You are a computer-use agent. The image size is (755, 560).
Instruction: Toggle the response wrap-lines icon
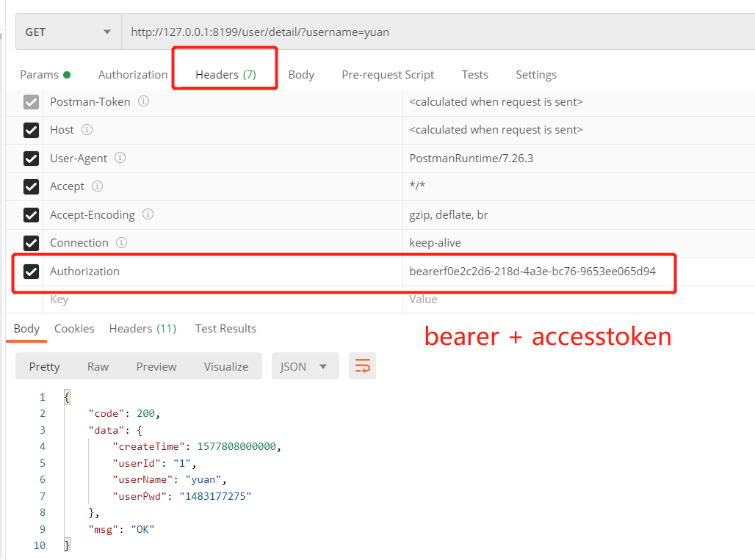click(x=362, y=366)
